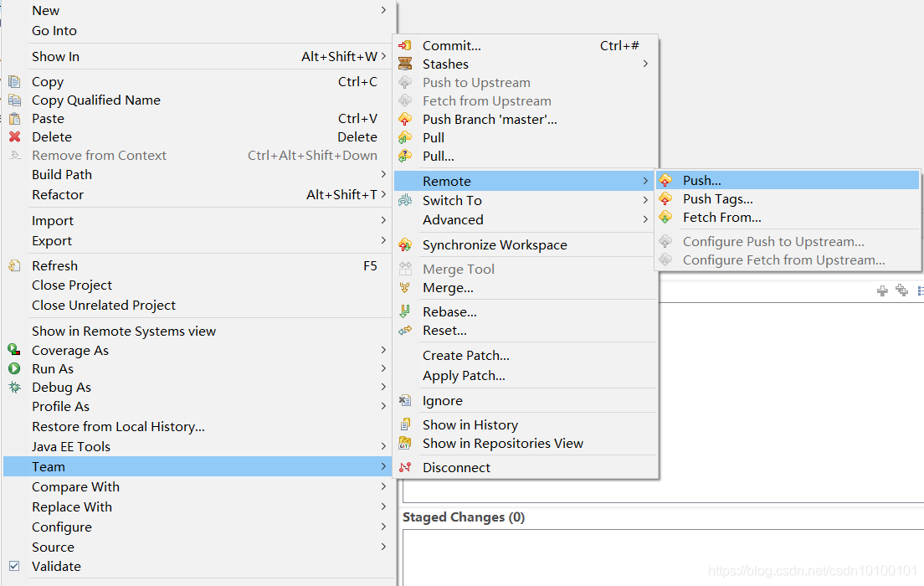Click the add-all plus icon above changes list
This screenshot has width=924, height=586.
pyautogui.click(x=901, y=290)
